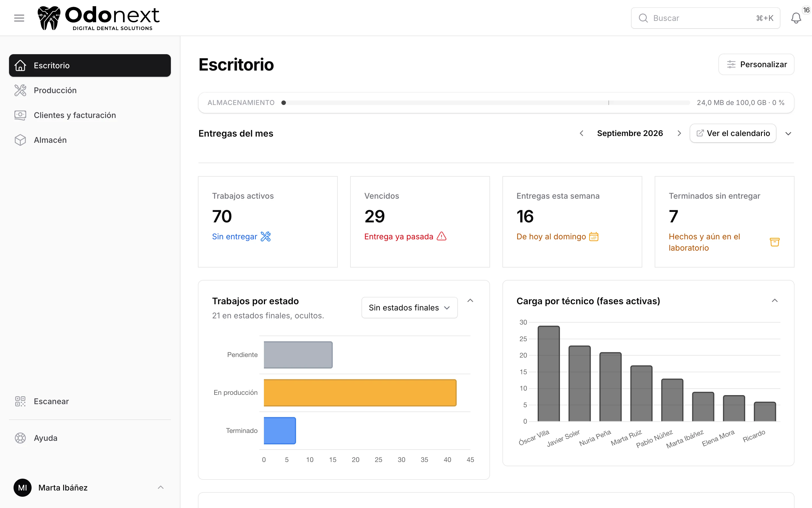This screenshot has width=812, height=508.
Task: Collapse the Trabajos por estado panel
Action: (470, 301)
